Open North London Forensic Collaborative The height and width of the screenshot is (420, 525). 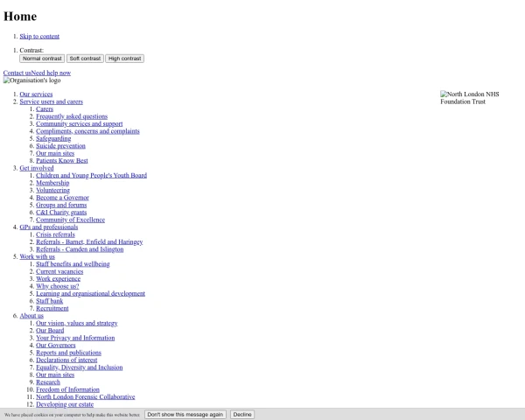(86, 396)
